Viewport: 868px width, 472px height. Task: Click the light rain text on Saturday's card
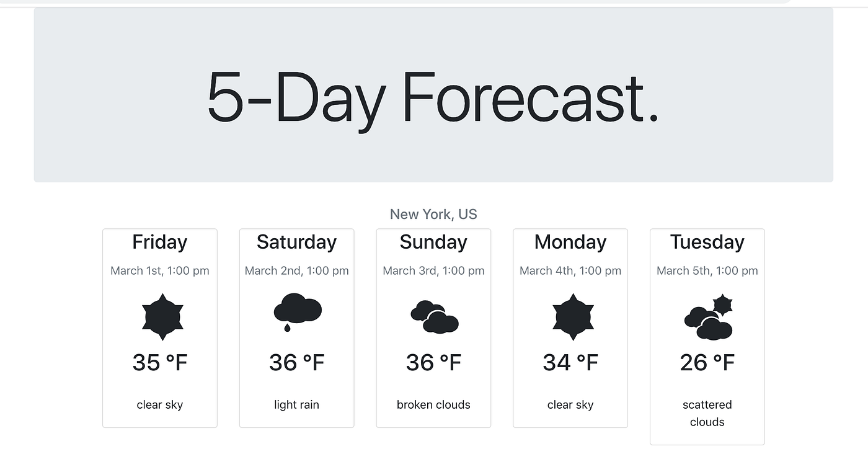click(296, 404)
